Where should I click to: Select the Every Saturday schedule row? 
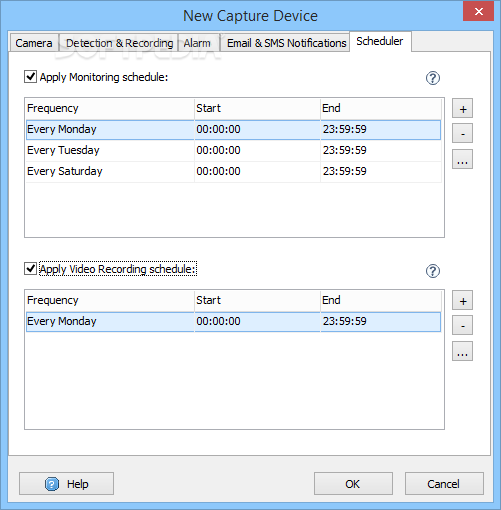pos(233,171)
